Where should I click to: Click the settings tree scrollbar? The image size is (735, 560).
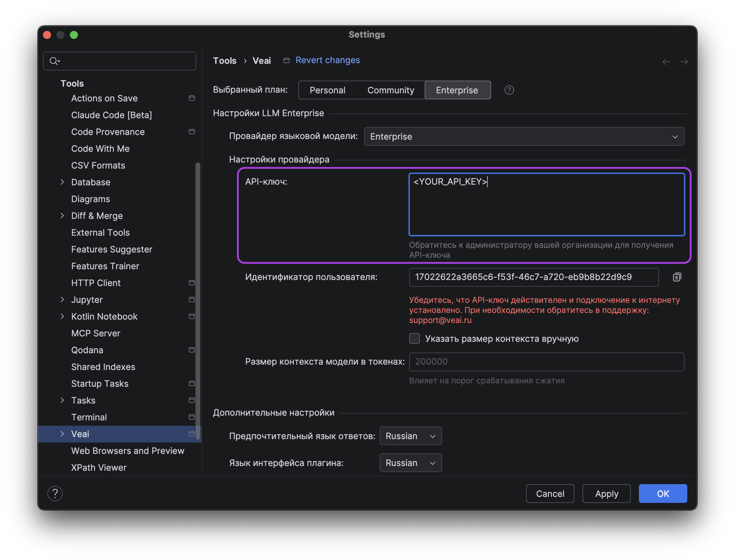pyautogui.click(x=198, y=300)
